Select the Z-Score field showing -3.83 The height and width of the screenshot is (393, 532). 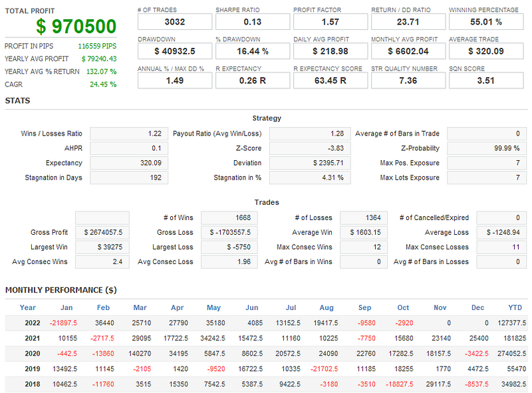pyautogui.click(x=310, y=148)
